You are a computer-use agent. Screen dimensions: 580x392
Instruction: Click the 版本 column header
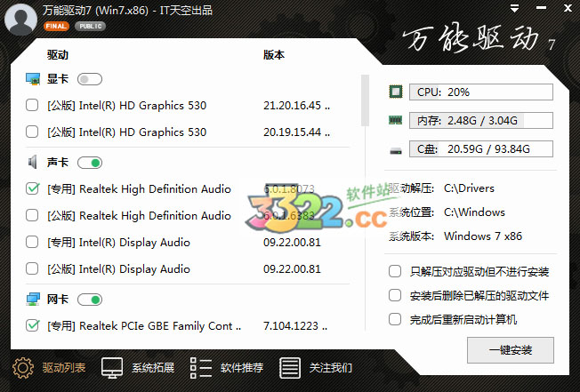274,55
